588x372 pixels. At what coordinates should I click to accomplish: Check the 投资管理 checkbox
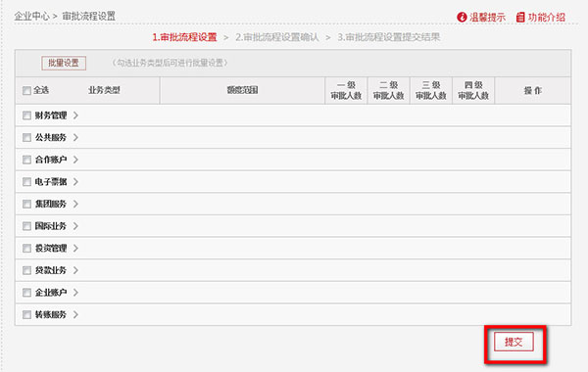tap(26, 248)
